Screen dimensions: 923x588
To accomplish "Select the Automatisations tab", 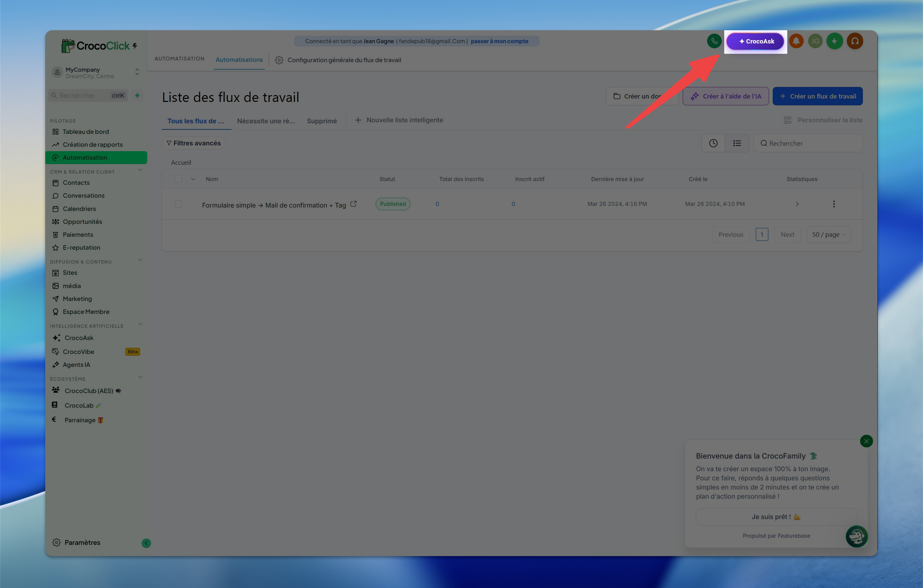I will click(239, 60).
